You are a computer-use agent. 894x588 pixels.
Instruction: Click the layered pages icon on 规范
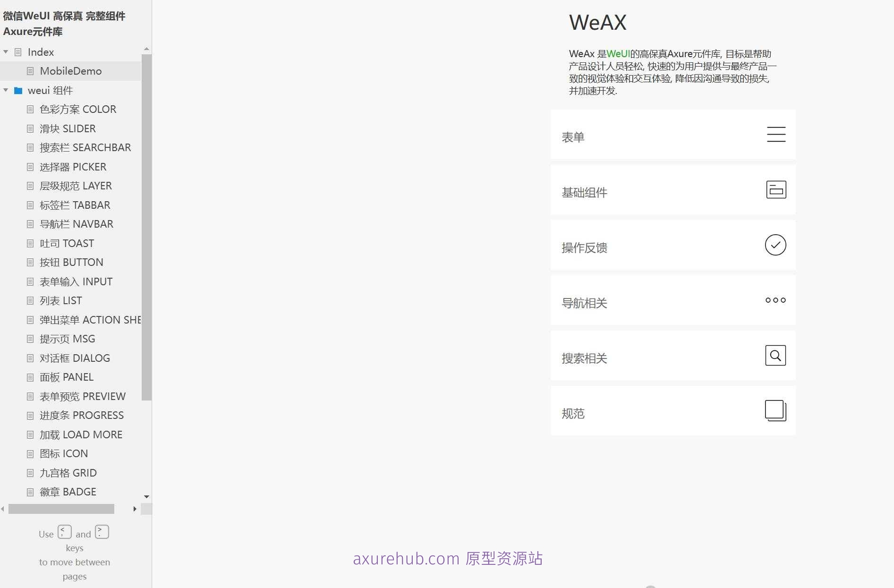(775, 410)
